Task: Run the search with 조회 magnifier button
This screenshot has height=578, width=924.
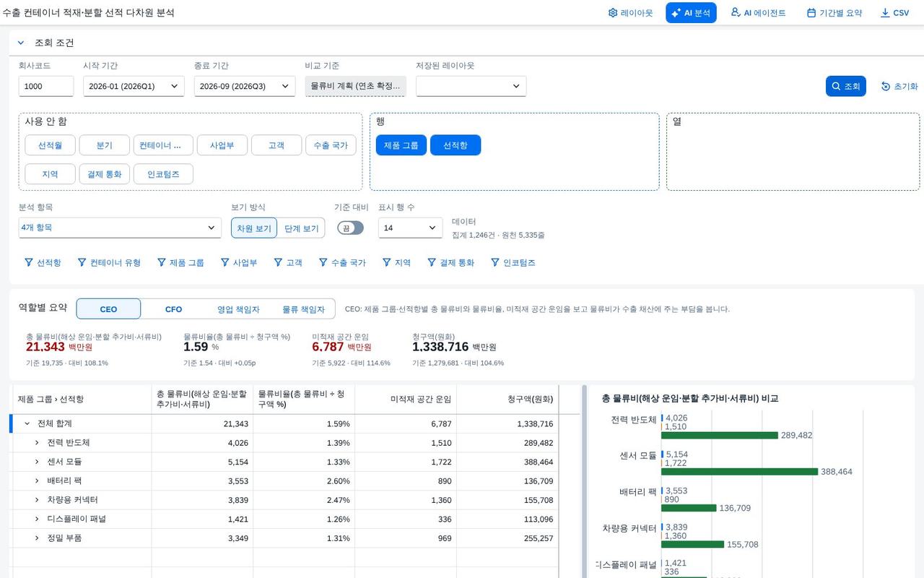Action: click(845, 86)
